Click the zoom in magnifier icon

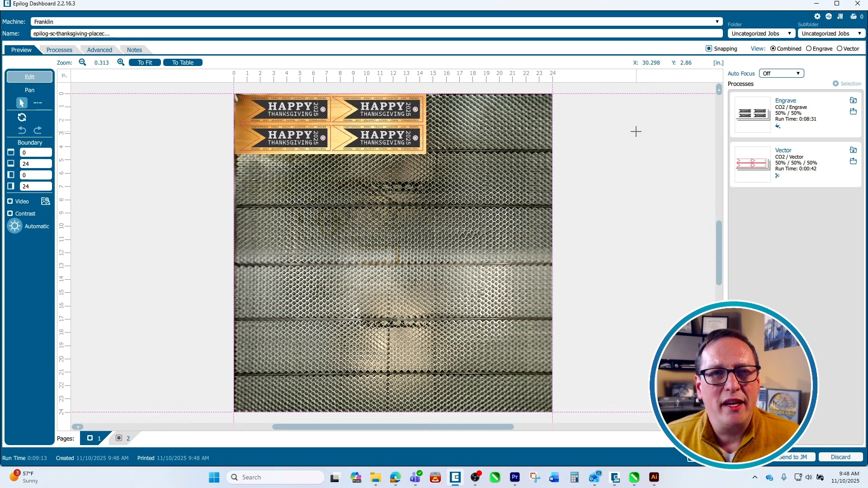tap(121, 62)
